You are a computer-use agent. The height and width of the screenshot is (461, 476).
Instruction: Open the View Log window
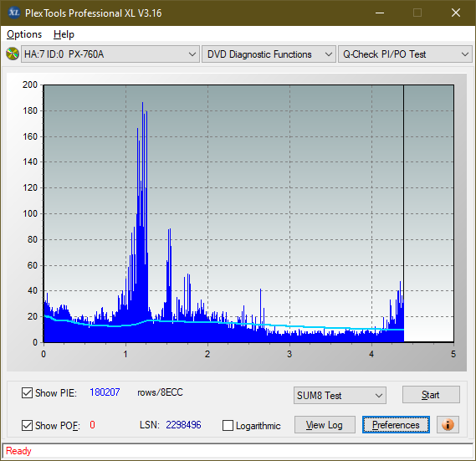tap(325, 425)
